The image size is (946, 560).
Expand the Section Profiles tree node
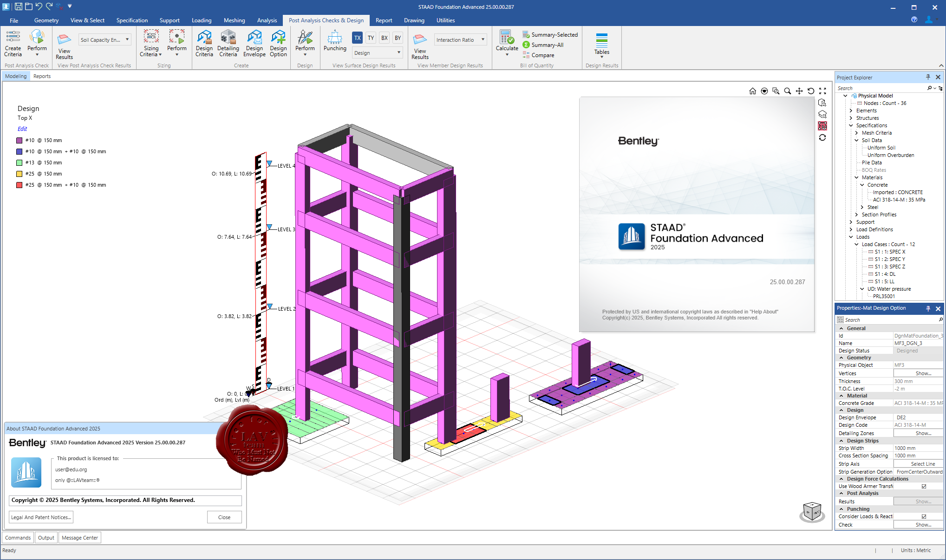[x=856, y=215]
